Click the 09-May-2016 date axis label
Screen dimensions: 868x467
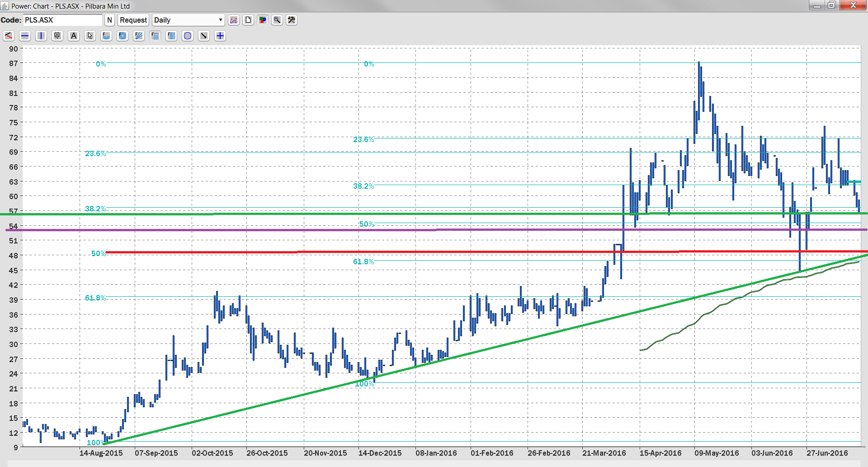pyautogui.click(x=717, y=453)
